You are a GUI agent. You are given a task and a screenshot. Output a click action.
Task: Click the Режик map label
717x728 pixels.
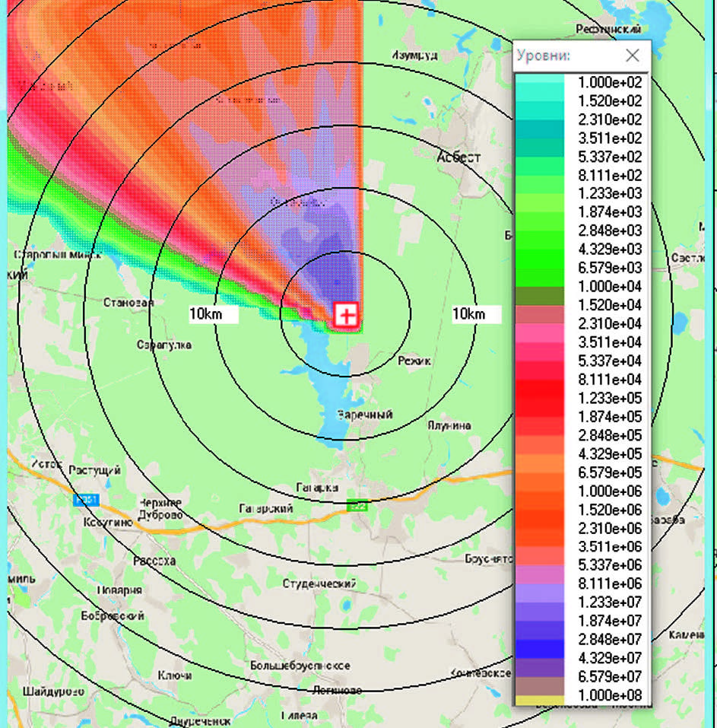click(x=414, y=361)
